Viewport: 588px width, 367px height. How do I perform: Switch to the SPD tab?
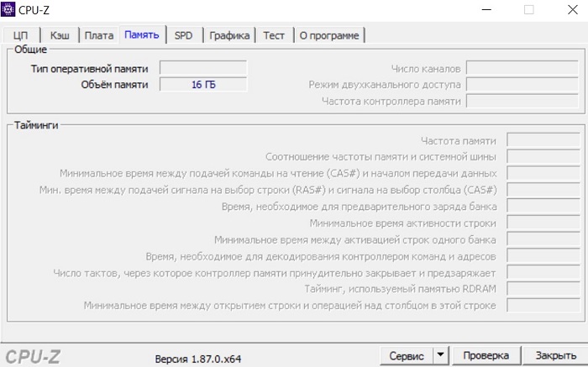pos(183,35)
